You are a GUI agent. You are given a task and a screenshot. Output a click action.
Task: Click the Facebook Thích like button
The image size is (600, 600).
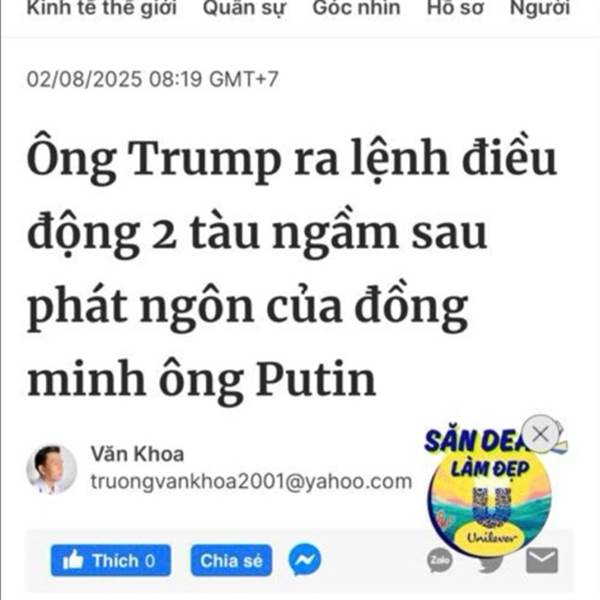111,560
